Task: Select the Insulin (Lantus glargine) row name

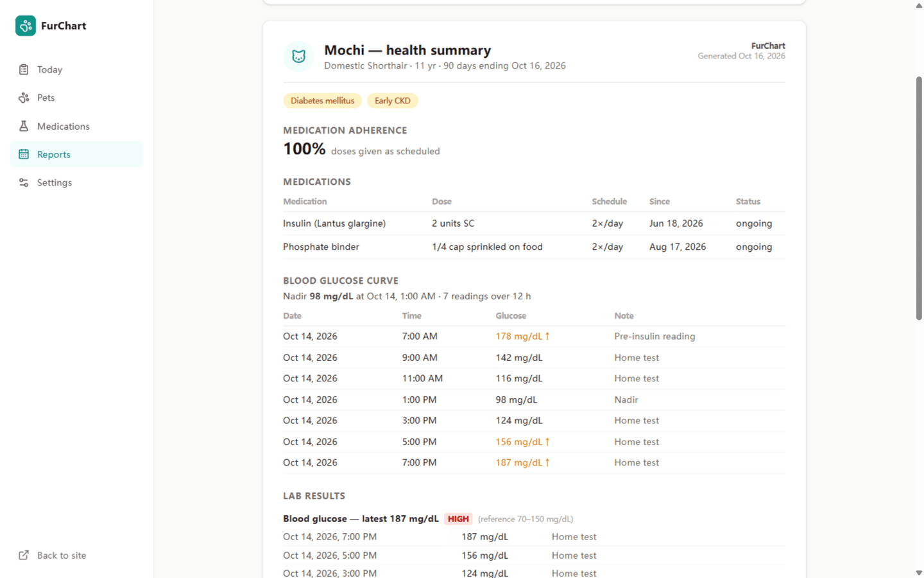Action: pos(334,223)
